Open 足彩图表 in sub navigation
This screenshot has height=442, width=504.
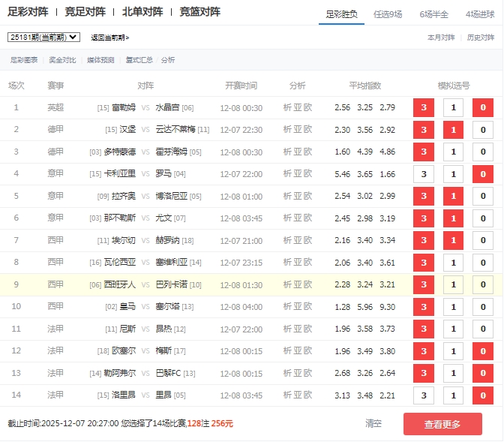[x=23, y=60]
